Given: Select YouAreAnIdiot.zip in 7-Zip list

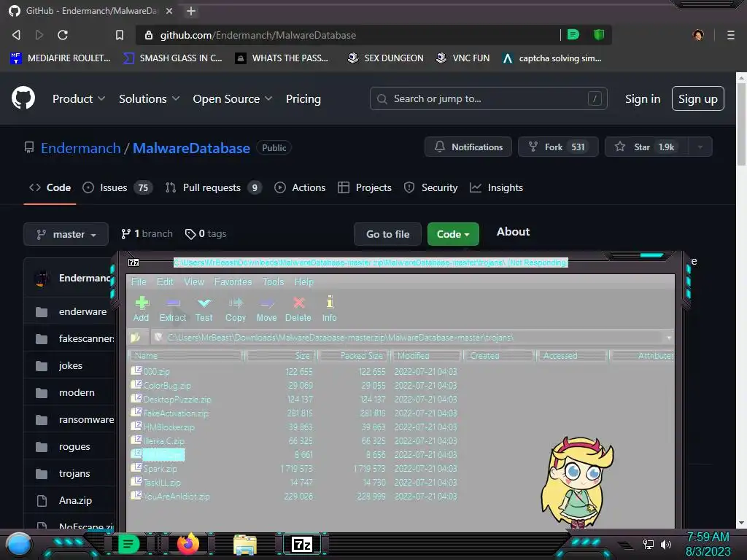Looking at the screenshot, I should 177,496.
